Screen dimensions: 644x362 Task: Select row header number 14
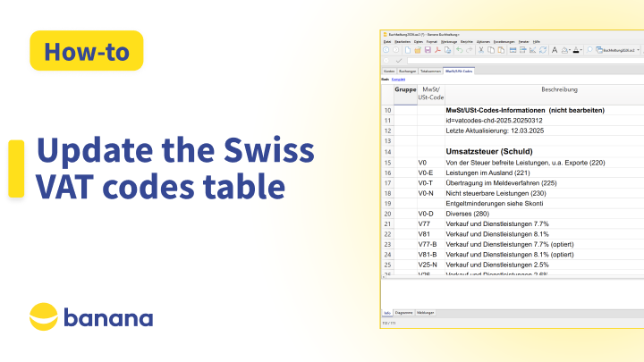387,151
